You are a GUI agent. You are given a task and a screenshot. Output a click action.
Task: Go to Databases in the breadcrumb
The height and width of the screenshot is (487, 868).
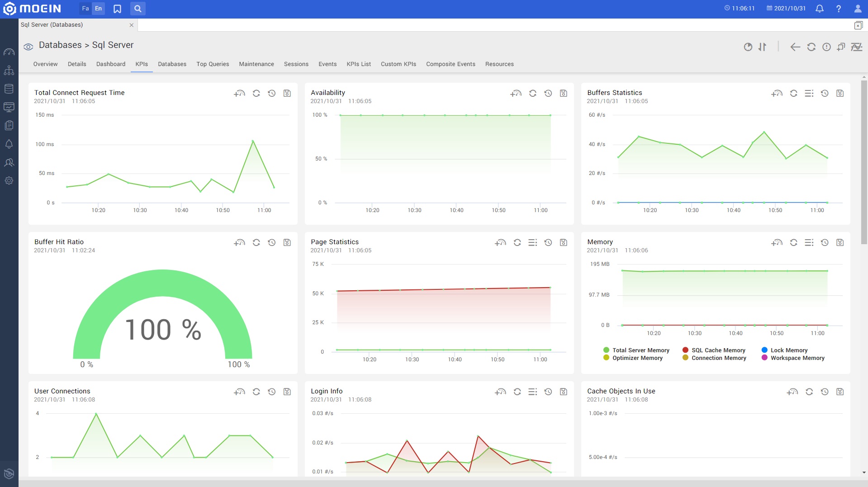[60, 45]
